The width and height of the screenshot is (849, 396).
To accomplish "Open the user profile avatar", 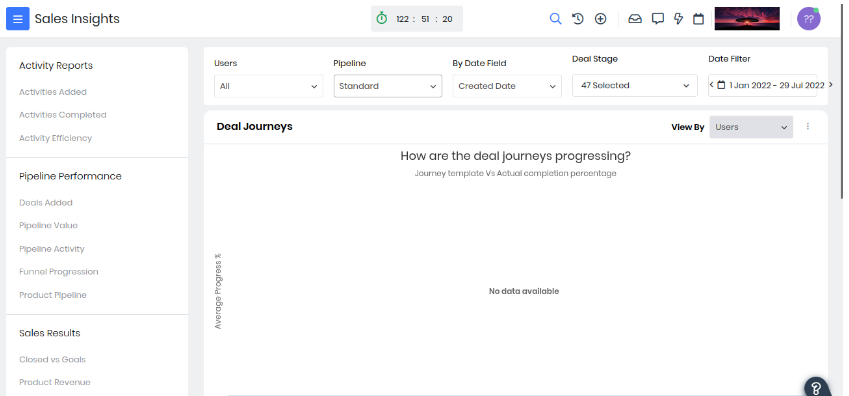I will pos(808,19).
